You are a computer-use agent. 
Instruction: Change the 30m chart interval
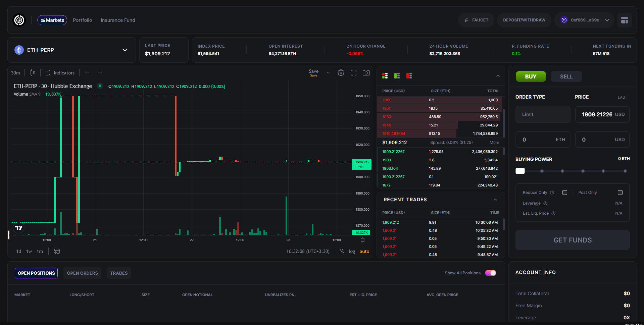pyautogui.click(x=15, y=73)
